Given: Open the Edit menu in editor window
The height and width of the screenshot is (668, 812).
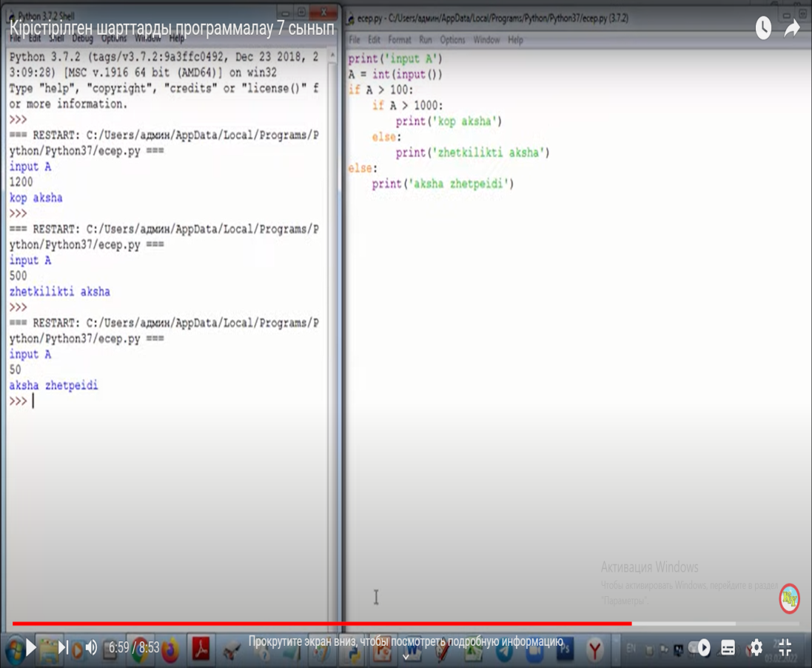Looking at the screenshot, I should 375,40.
